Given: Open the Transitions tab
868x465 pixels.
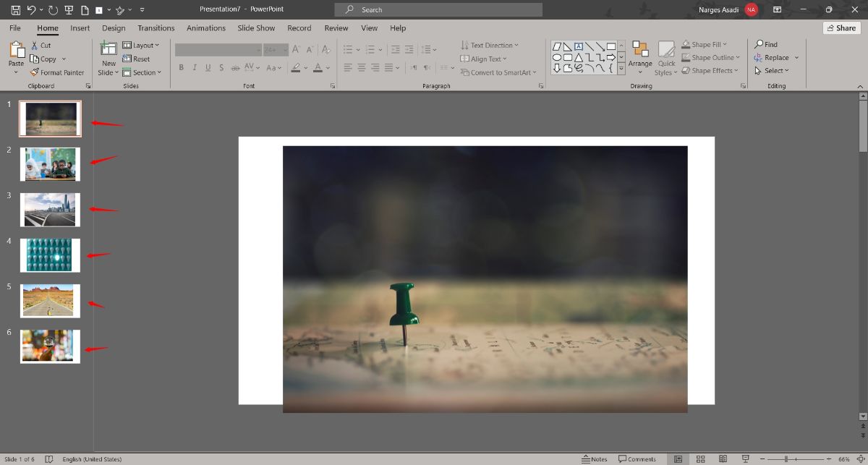Looking at the screenshot, I should tap(156, 28).
